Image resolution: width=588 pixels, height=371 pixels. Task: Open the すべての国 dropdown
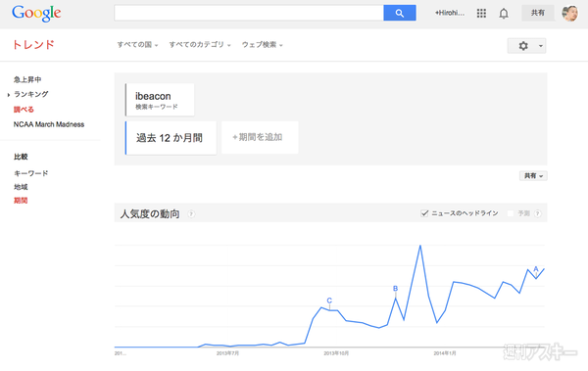coord(137,45)
